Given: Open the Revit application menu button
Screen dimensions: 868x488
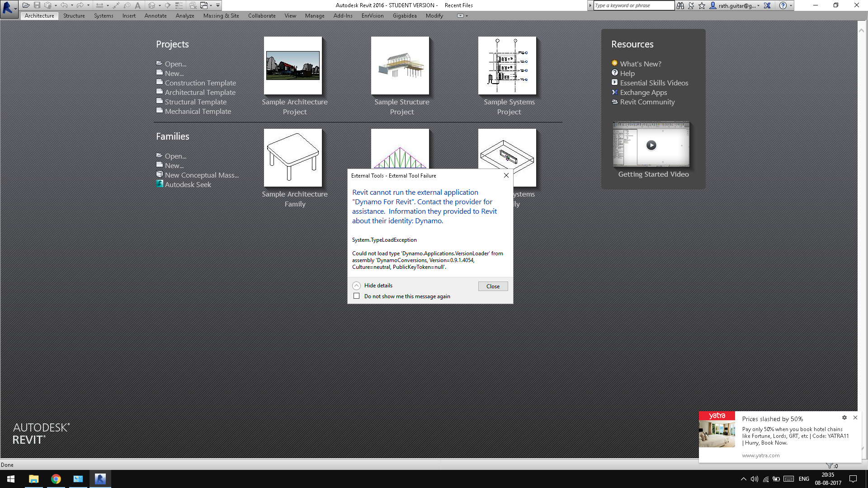Looking at the screenshot, I should coord(9,8).
